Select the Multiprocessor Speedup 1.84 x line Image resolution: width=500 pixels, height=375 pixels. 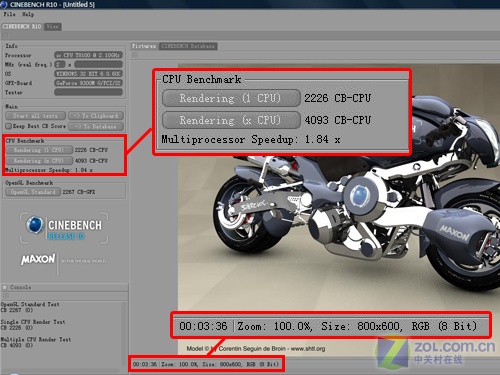49,170
